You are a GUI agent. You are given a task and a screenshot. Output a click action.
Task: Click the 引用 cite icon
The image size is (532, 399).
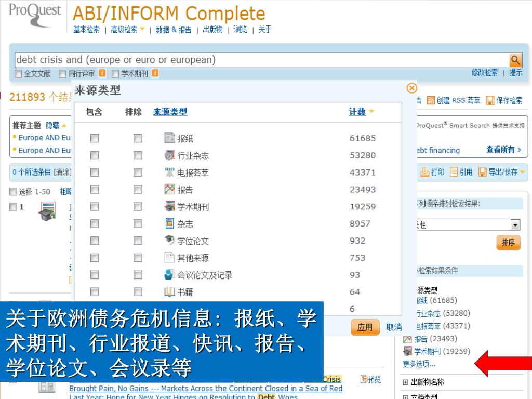pos(454,172)
